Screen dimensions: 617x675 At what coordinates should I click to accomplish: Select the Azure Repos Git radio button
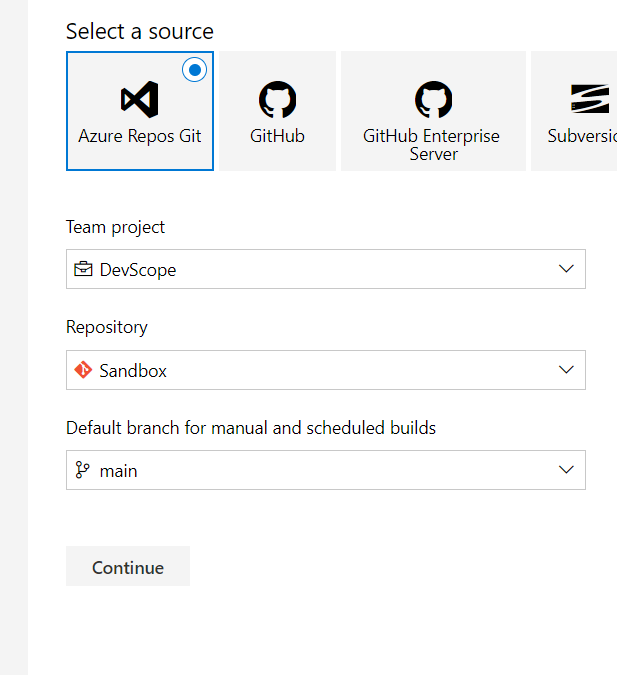194,70
